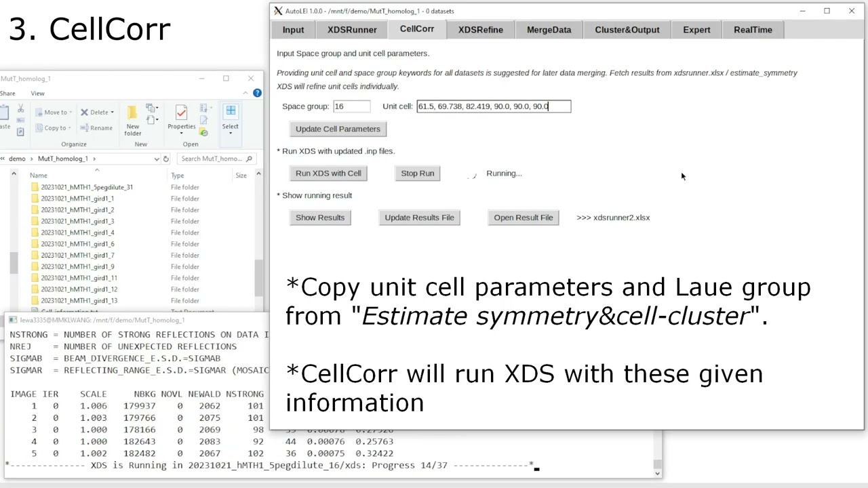Click the navigation pane scrollbar thumb
This screenshot has height=488, width=868.
(14, 263)
